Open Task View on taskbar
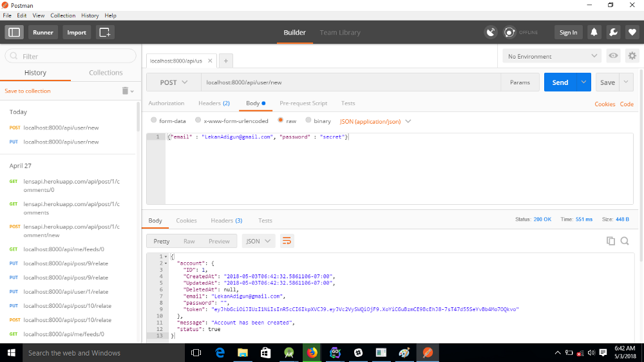The width and height of the screenshot is (644, 362). click(196, 353)
